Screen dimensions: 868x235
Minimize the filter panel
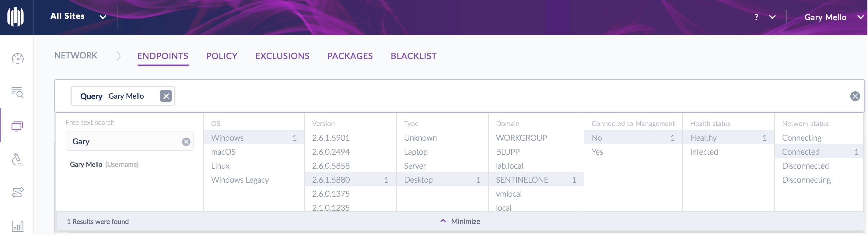click(460, 222)
